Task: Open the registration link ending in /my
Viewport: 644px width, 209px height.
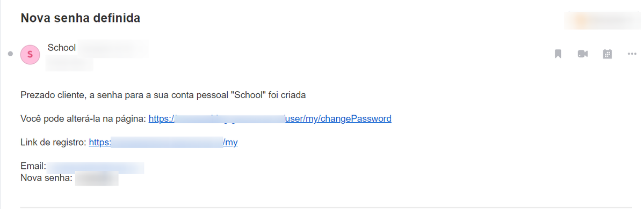Action: click(x=163, y=143)
